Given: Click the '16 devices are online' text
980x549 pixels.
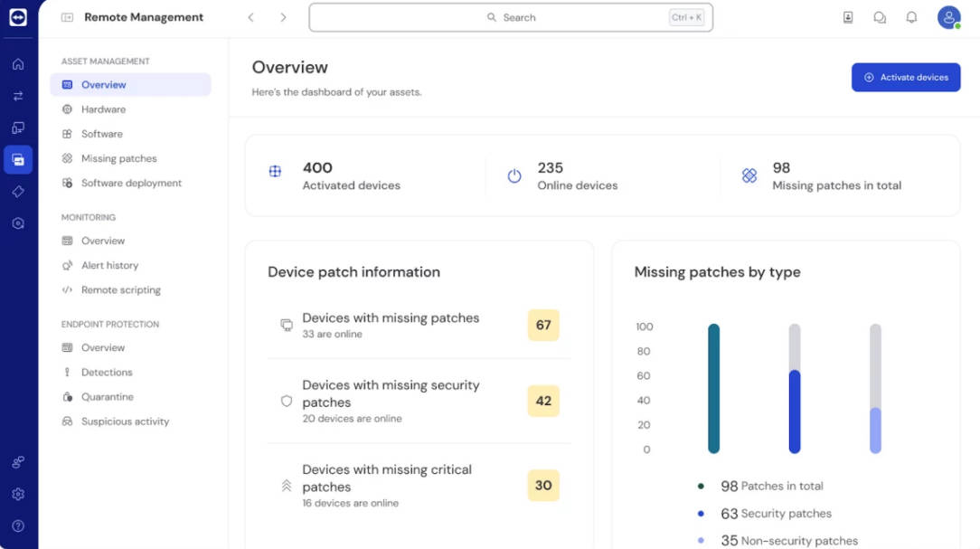Looking at the screenshot, I should click(x=350, y=503).
